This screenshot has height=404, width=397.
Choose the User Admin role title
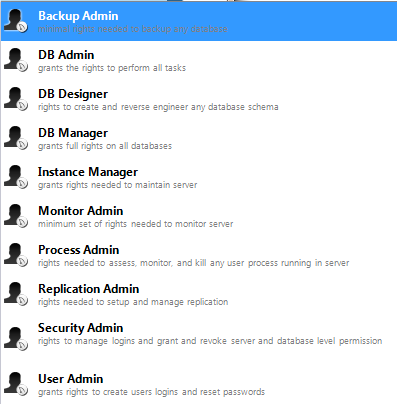(x=71, y=379)
